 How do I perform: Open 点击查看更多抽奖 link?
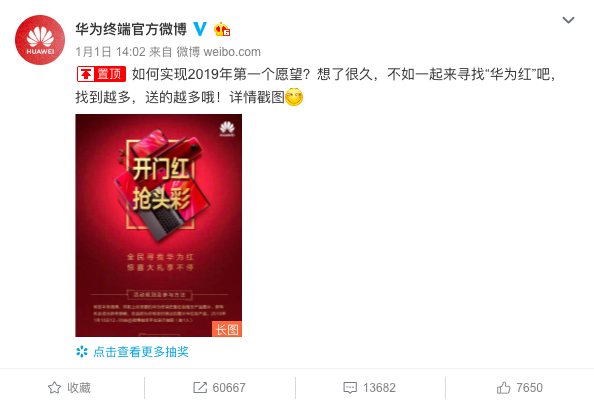click(141, 352)
